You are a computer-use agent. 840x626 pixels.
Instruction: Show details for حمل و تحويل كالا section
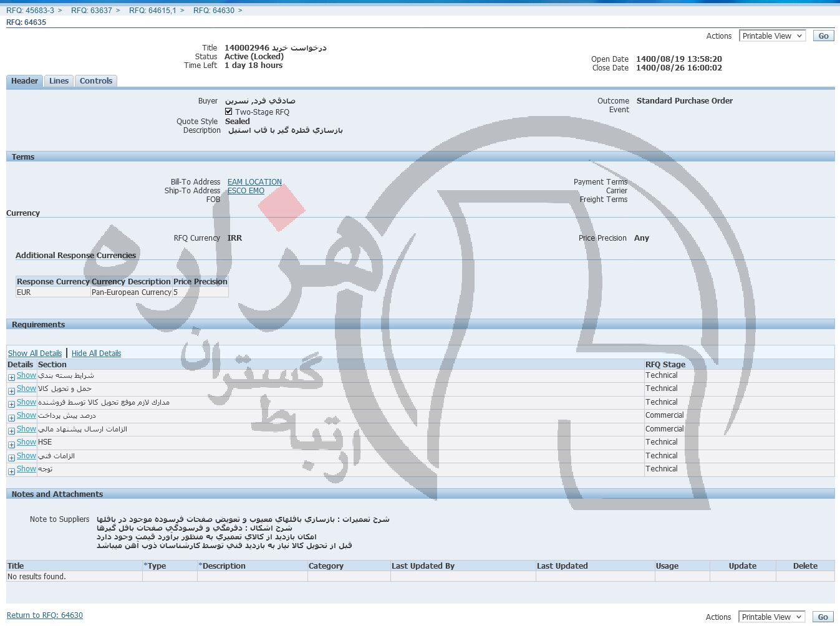[x=26, y=388]
